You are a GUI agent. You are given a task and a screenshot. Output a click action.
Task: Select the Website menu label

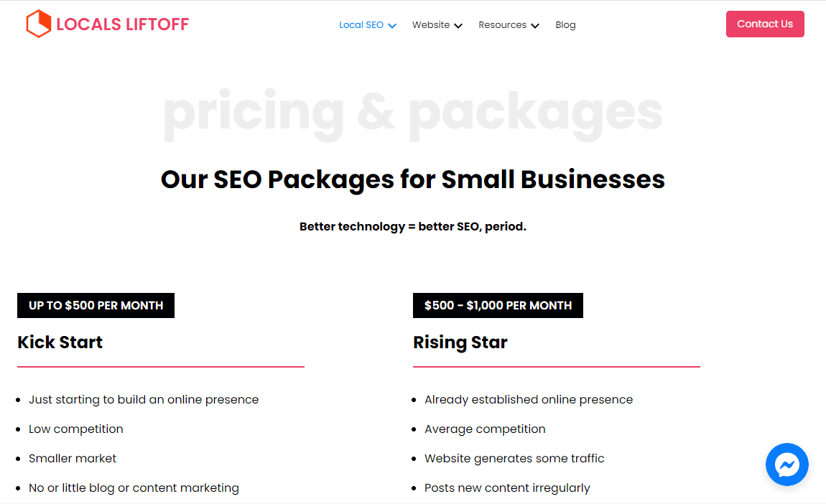pos(431,25)
